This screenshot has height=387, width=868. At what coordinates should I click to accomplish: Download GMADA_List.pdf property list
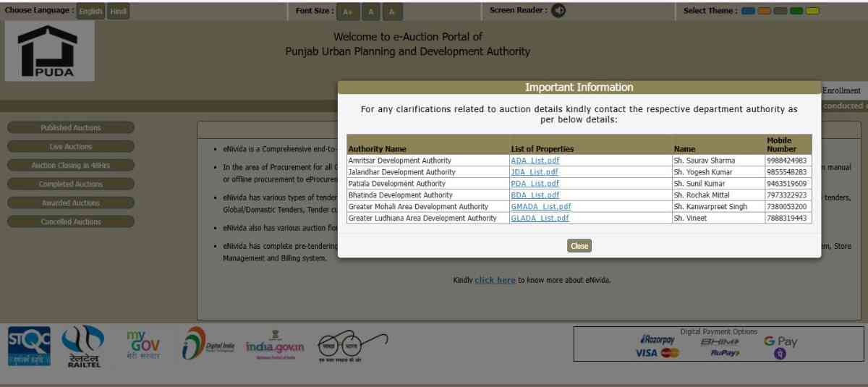coord(540,207)
